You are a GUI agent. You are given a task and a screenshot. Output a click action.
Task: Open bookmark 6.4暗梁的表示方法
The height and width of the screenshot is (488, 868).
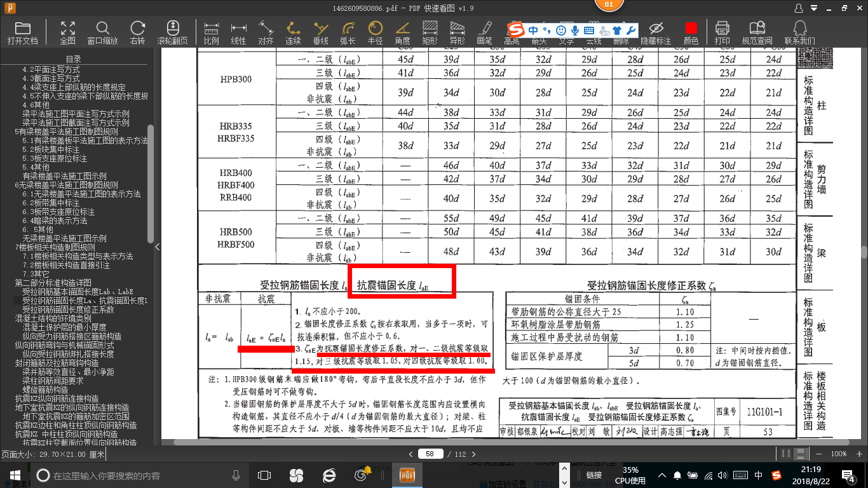pyautogui.click(x=55, y=220)
